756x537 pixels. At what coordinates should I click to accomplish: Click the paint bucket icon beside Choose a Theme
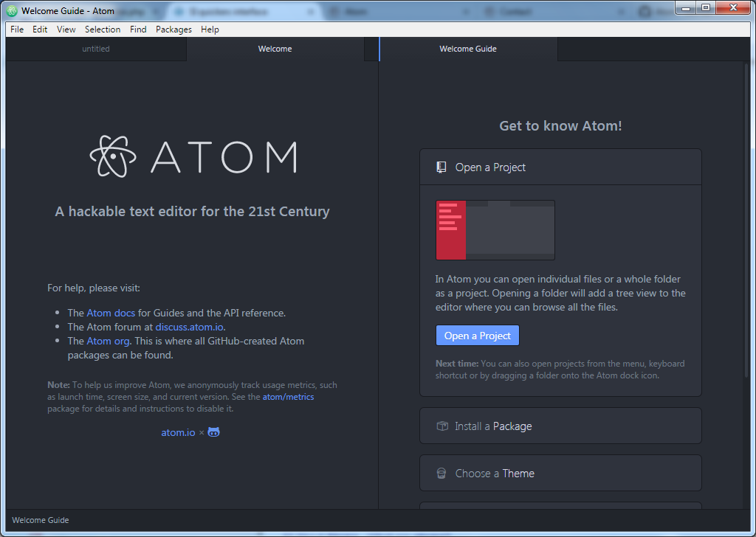point(441,473)
